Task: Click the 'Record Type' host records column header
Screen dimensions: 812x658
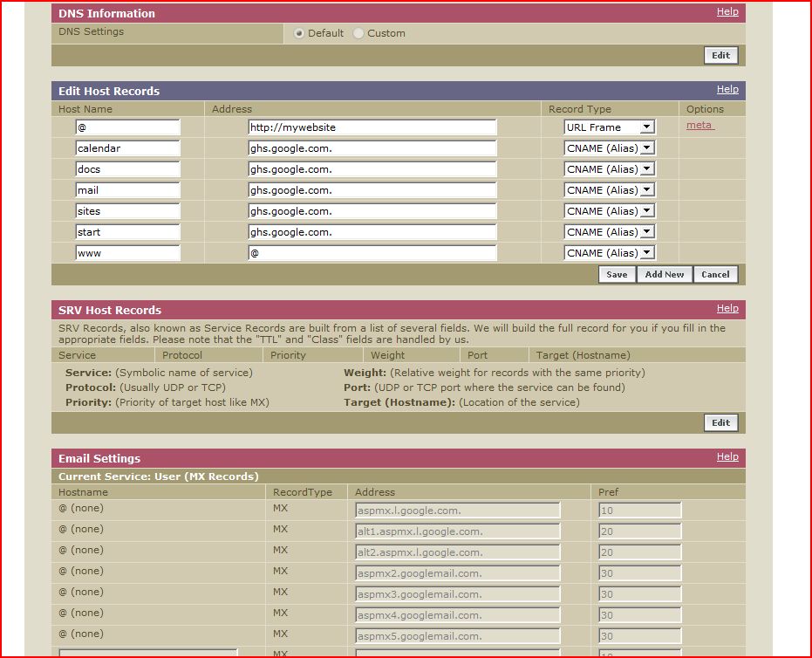Action: 580,109
